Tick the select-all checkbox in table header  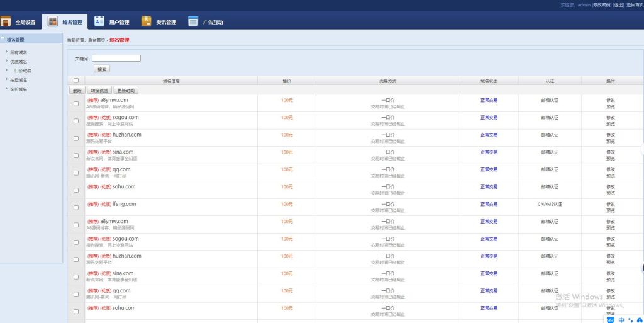click(76, 81)
